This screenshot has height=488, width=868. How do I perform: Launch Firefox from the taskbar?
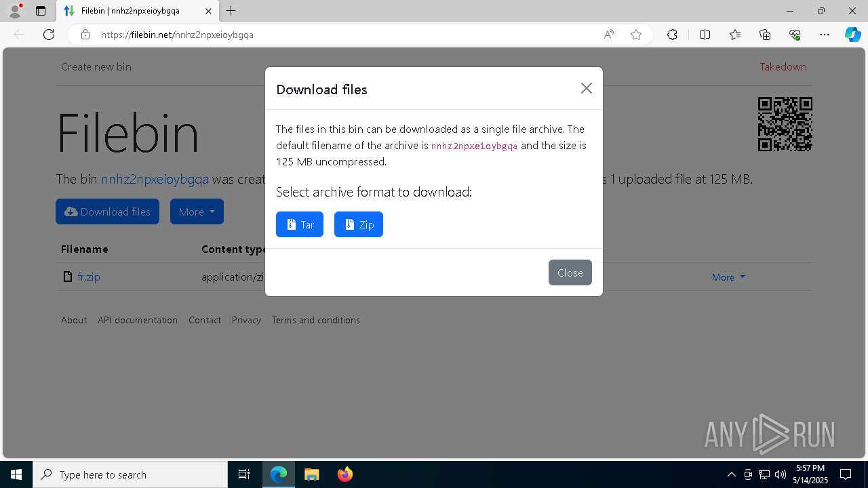tap(344, 474)
